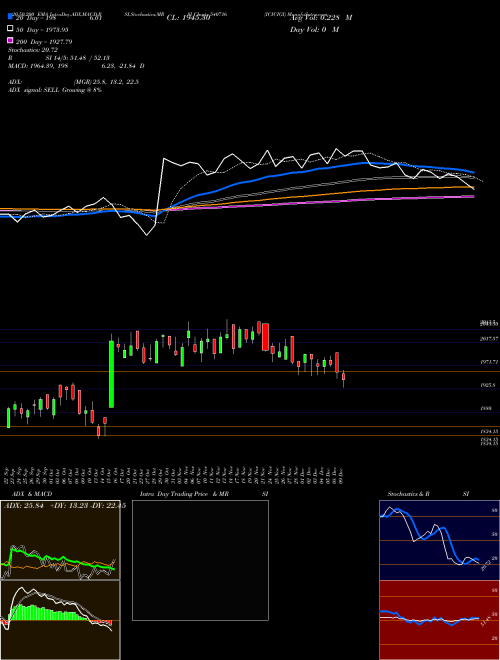Click the blue 20 Day legend swatch
This screenshot has height=660, width=500.
[10, 17]
